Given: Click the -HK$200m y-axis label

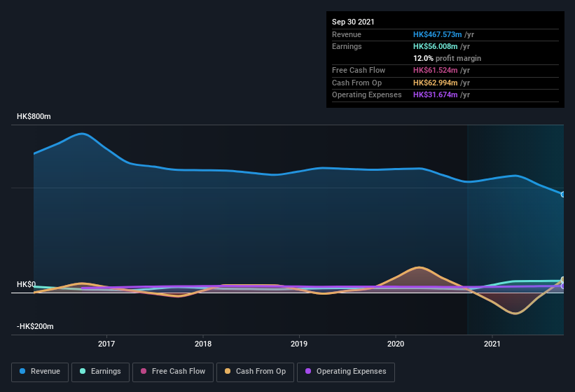Looking at the screenshot, I should tap(35, 326).
